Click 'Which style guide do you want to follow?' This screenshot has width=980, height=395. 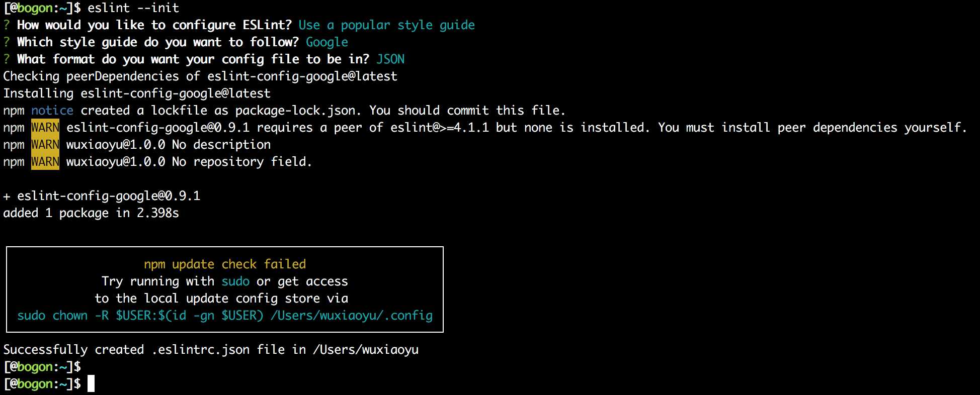[158, 42]
